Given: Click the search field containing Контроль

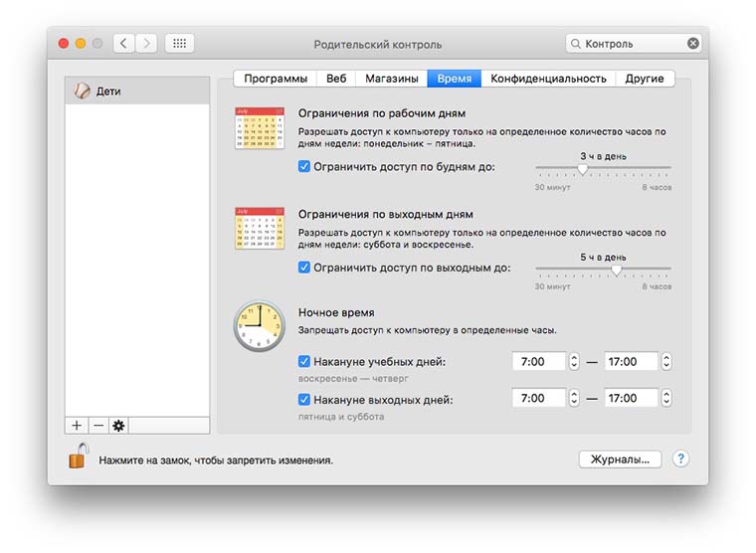Looking at the screenshot, I should (x=634, y=44).
